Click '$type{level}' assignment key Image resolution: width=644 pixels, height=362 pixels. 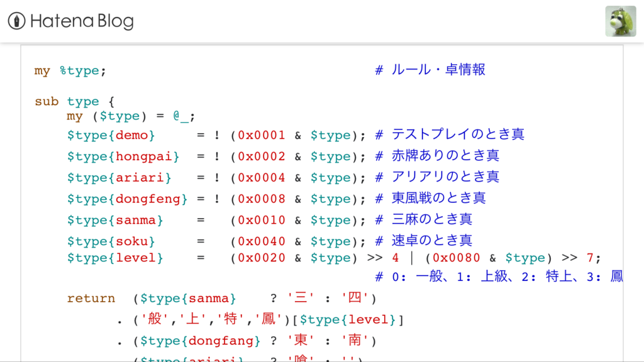[115, 258]
